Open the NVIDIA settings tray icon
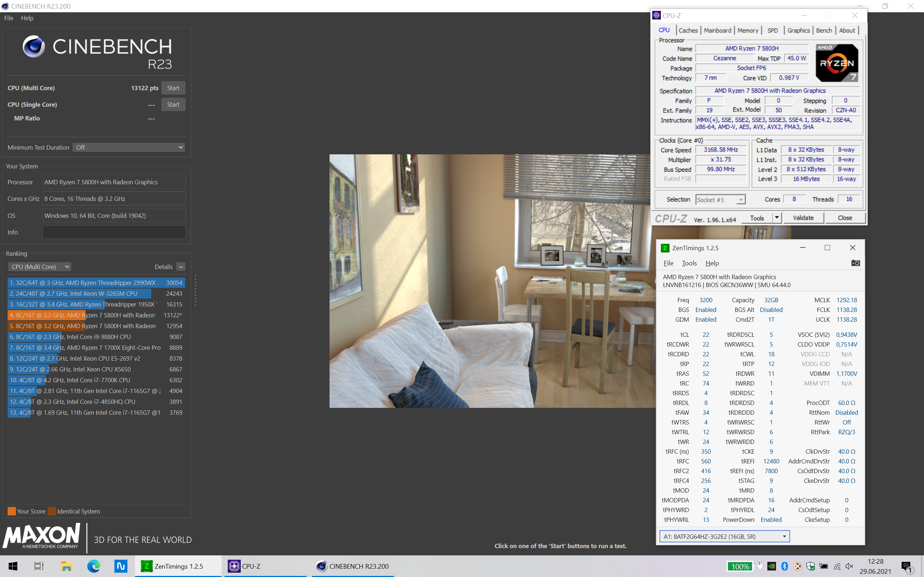The width and height of the screenshot is (924, 577). (772, 566)
